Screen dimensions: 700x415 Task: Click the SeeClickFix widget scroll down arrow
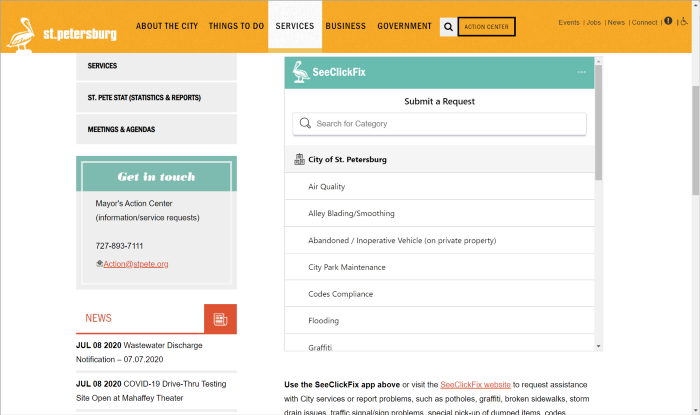(598, 346)
